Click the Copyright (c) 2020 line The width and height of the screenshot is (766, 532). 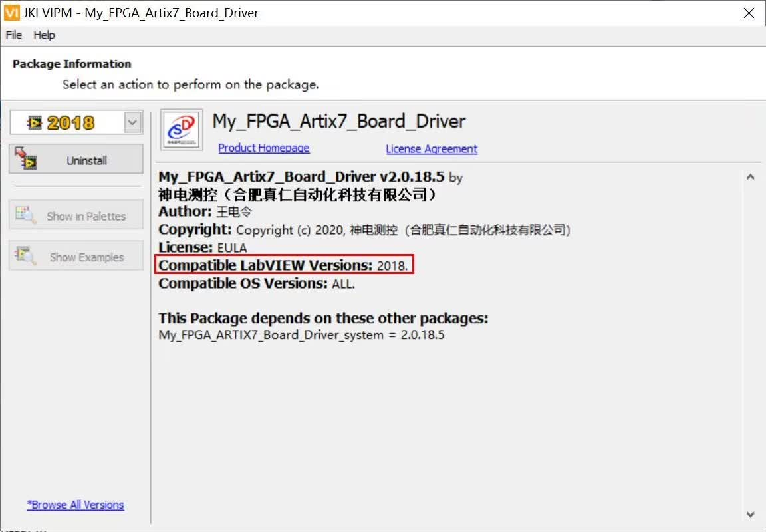364,229
